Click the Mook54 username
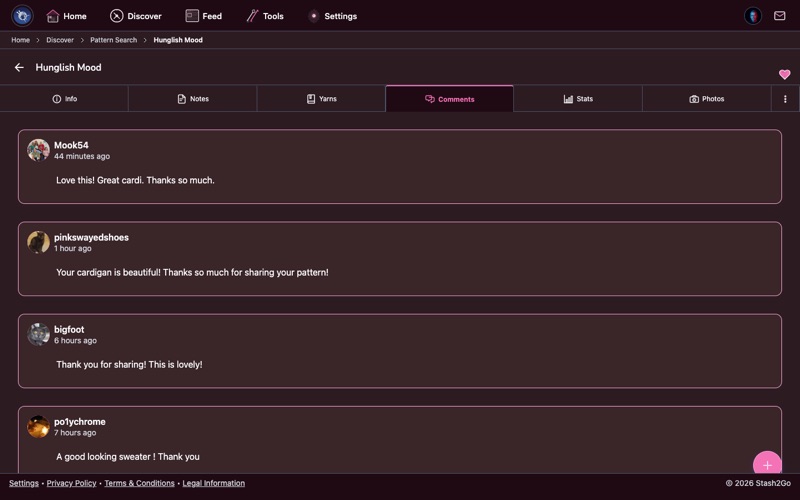 (71, 145)
